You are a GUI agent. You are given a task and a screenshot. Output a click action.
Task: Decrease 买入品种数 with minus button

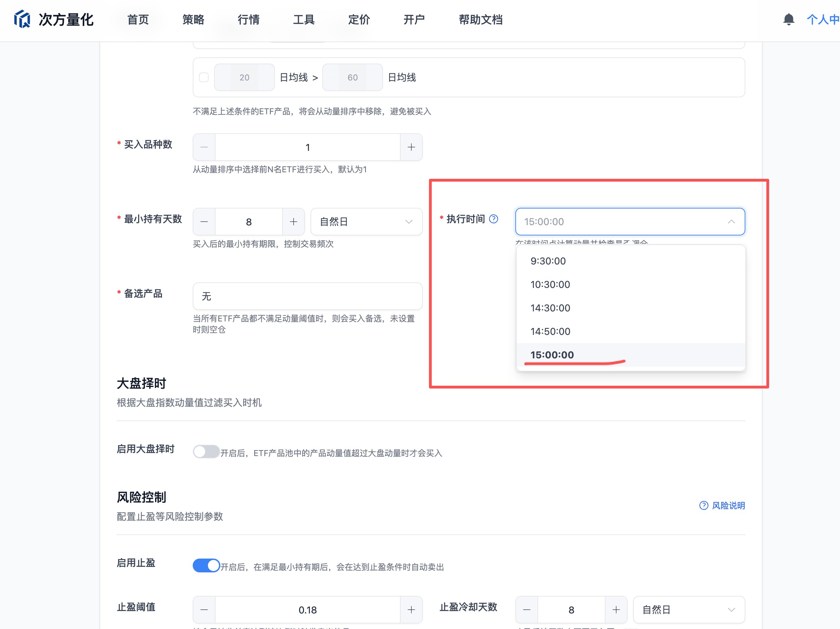(204, 147)
